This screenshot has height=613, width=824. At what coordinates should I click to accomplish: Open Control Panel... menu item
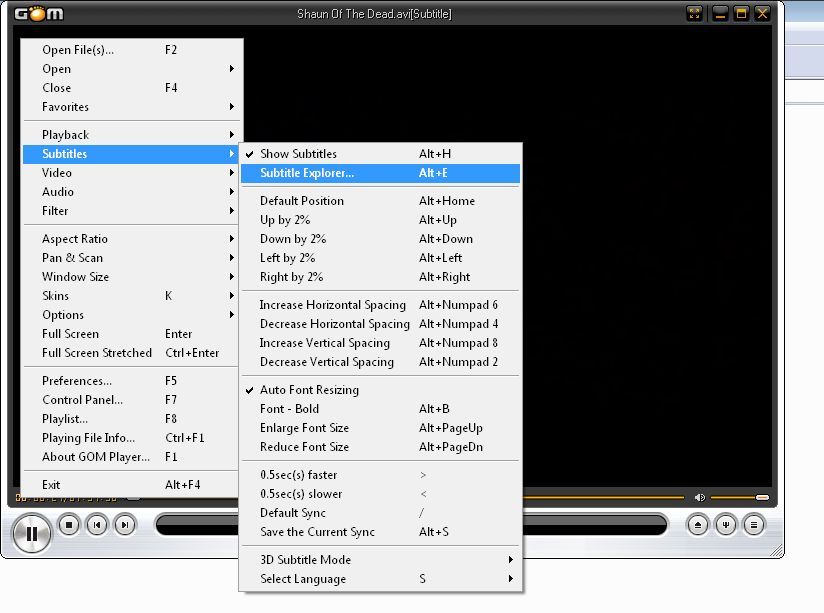pos(131,400)
